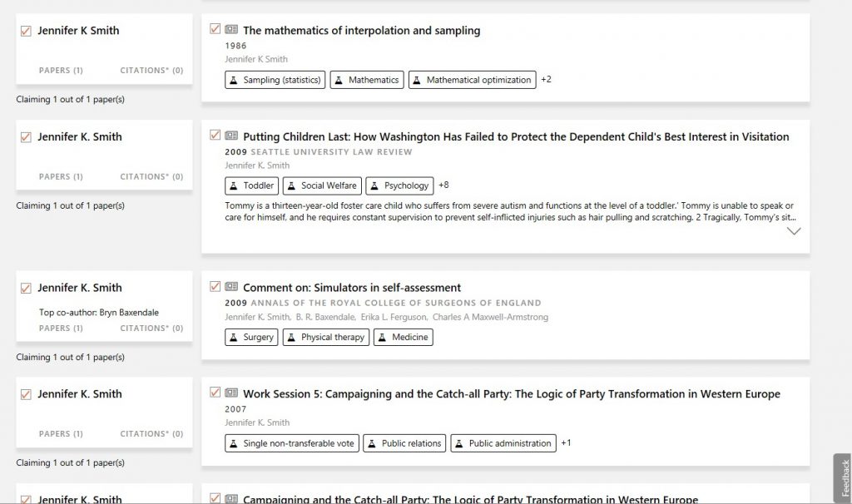Click the PAPERS (1) tab on the first author card
The image size is (852, 504).
point(60,71)
